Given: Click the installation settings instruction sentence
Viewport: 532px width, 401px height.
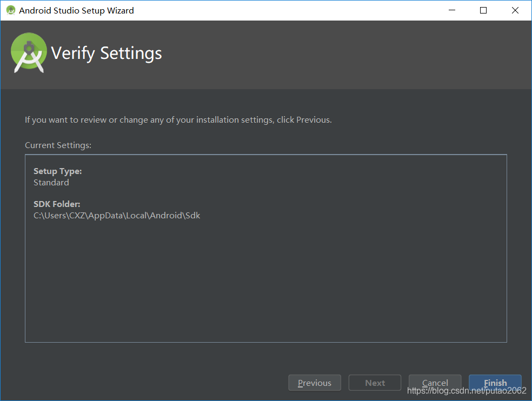Looking at the screenshot, I should click(x=178, y=120).
